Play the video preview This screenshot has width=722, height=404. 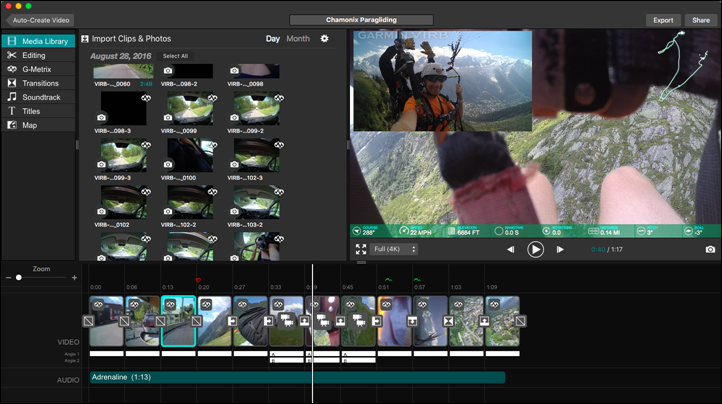[536, 249]
